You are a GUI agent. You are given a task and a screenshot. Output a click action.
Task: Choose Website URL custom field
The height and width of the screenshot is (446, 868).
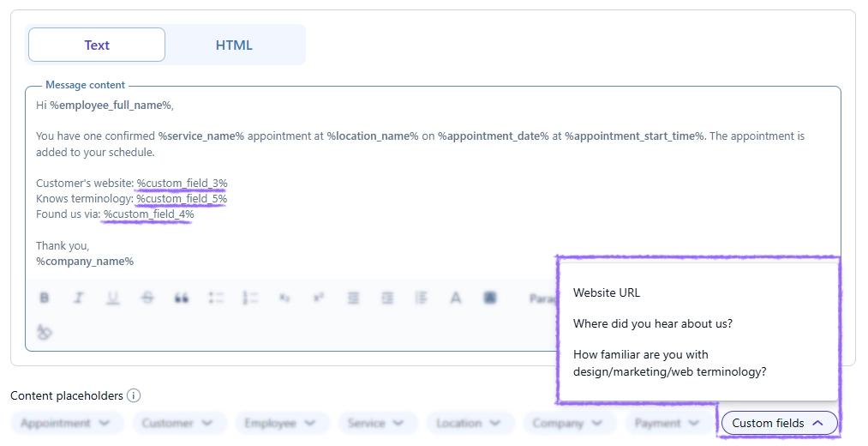click(x=607, y=292)
